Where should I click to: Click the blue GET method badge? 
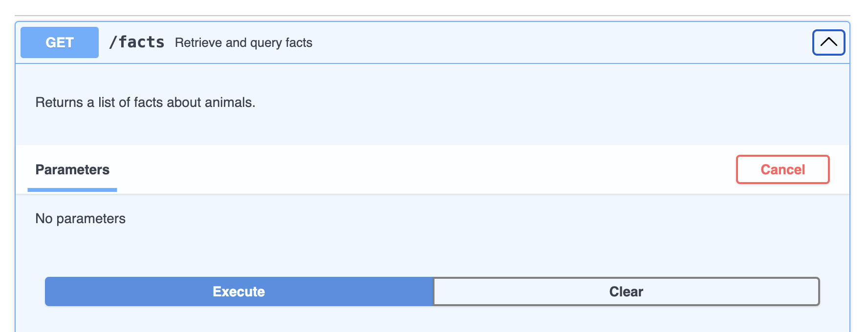(60, 42)
